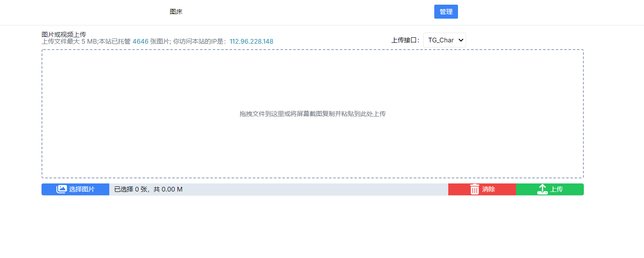Click the IP address 112.96.228.148
Image resolution: width=644 pixels, height=258 pixels.
251,42
